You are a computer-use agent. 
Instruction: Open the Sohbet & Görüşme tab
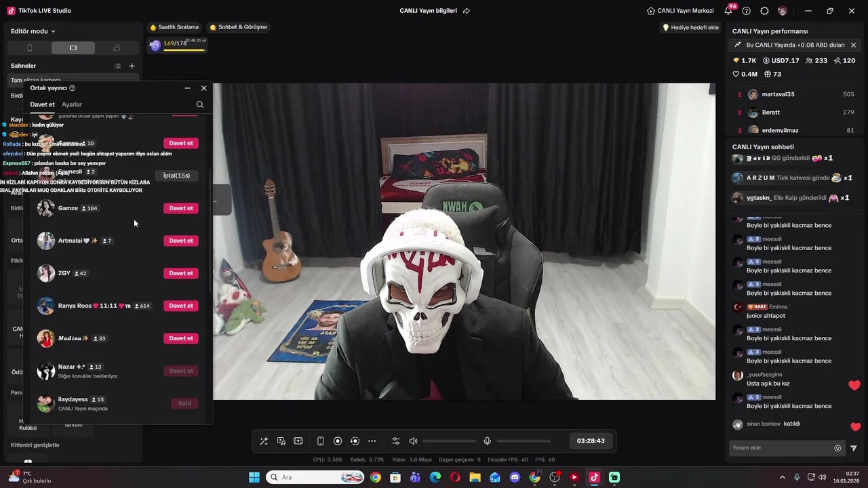tap(239, 27)
